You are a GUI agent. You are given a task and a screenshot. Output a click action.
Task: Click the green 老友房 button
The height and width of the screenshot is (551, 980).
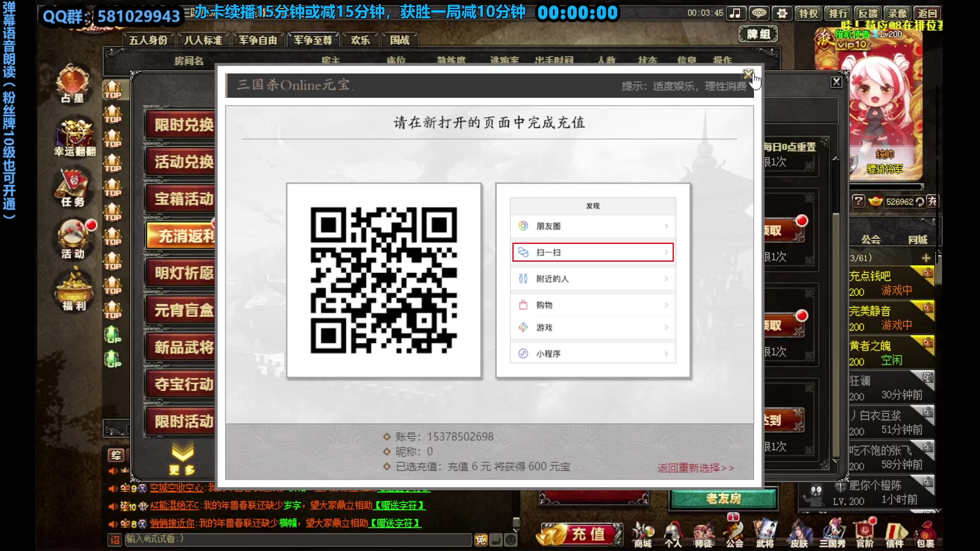(x=723, y=498)
